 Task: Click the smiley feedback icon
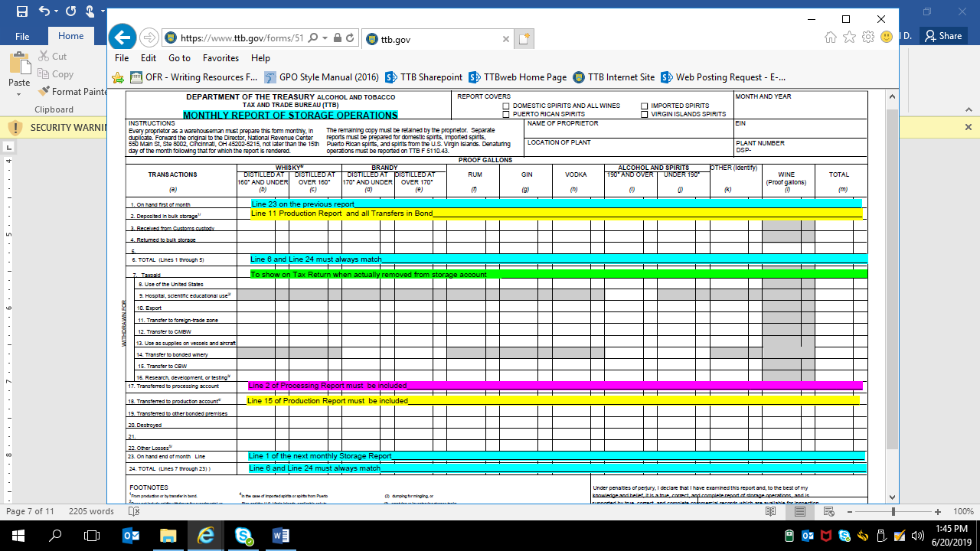(887, 37)
